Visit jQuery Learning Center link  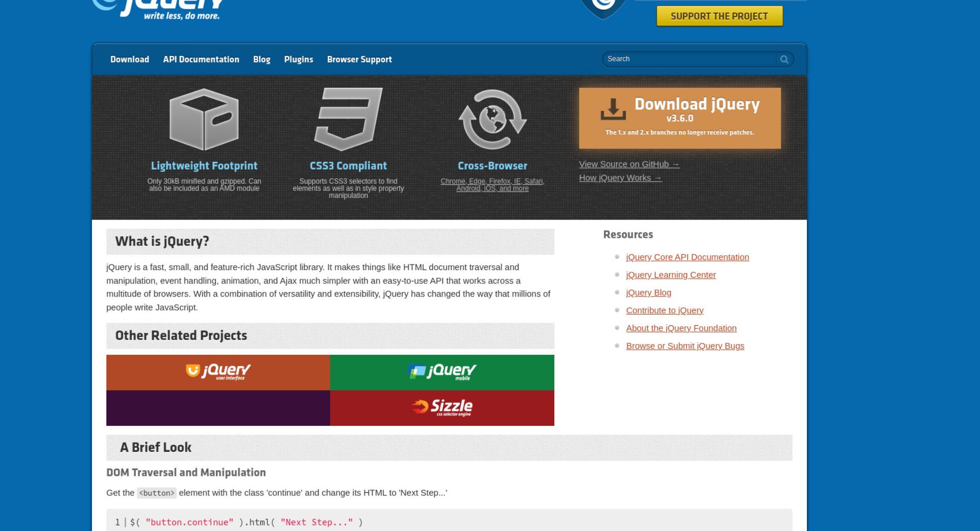671,275
